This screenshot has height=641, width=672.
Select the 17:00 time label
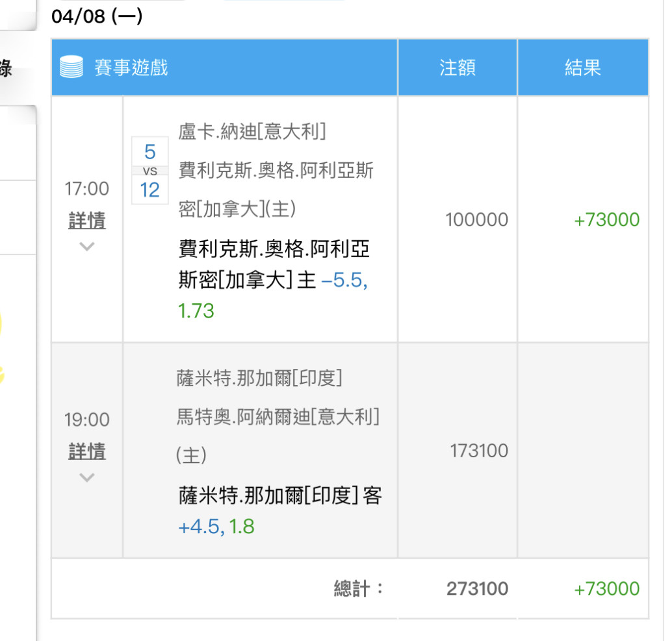point(87,189)
